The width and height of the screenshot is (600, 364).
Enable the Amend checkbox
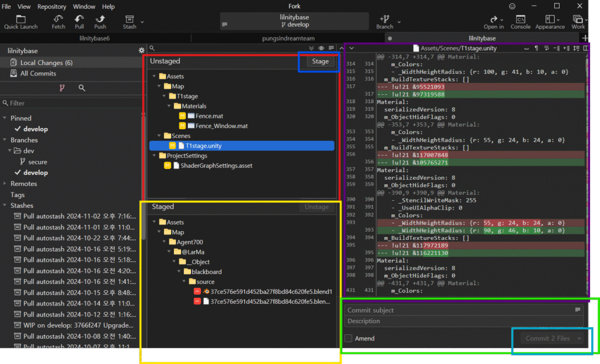(x=349, y=338)
